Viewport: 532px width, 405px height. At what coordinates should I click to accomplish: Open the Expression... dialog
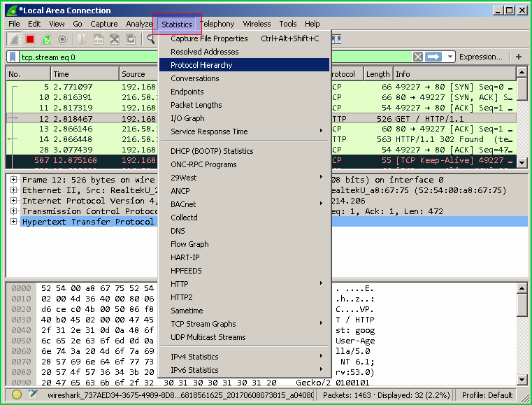(x=480, y=57)
